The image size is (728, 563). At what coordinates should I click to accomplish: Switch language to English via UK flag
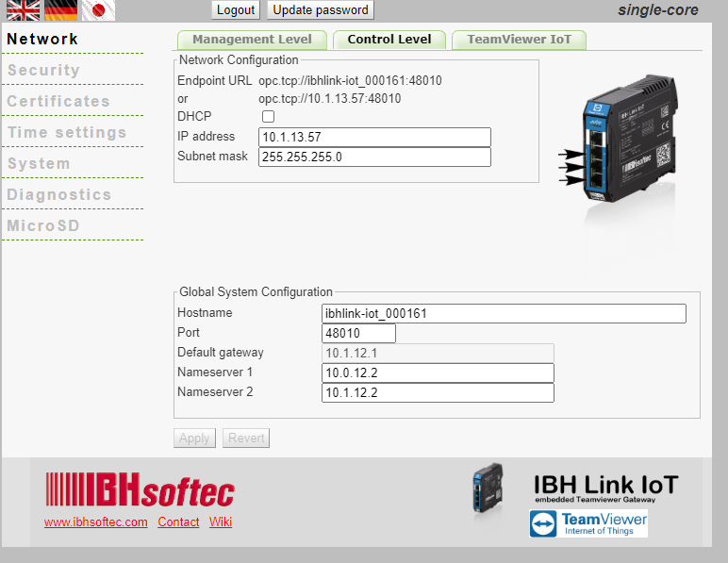tap(23, 10)
